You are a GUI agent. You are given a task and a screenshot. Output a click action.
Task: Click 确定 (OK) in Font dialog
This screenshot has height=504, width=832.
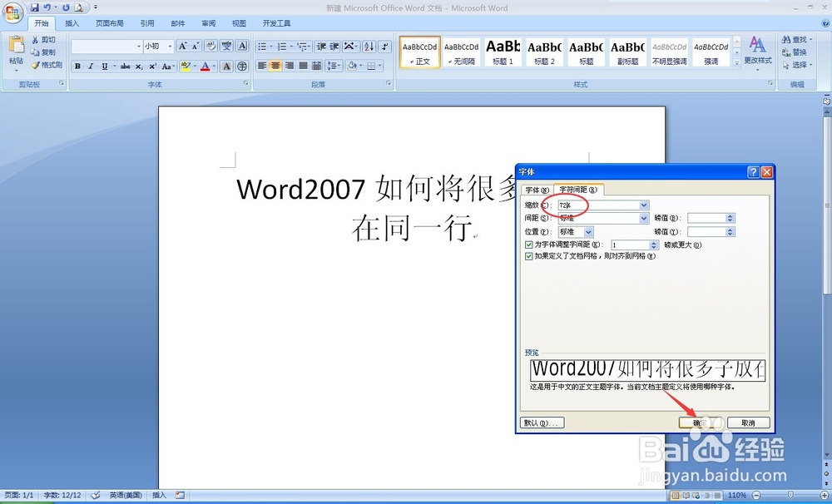point(700,422)
